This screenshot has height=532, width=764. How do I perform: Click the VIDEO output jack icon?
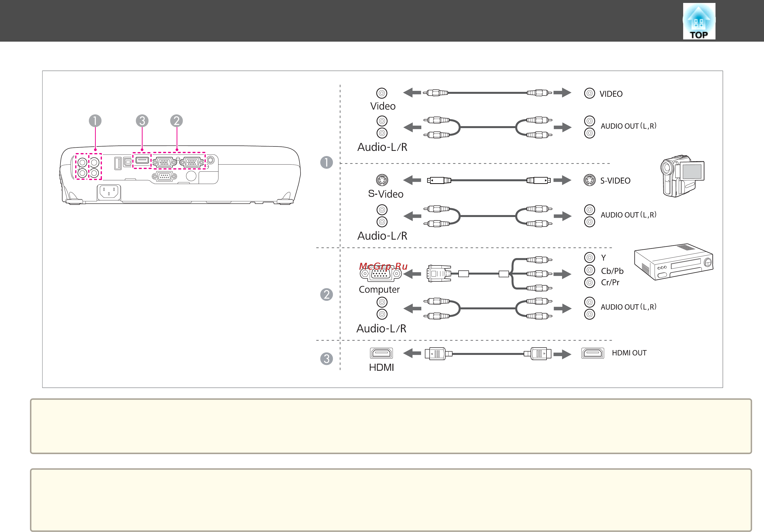(589, 93)
